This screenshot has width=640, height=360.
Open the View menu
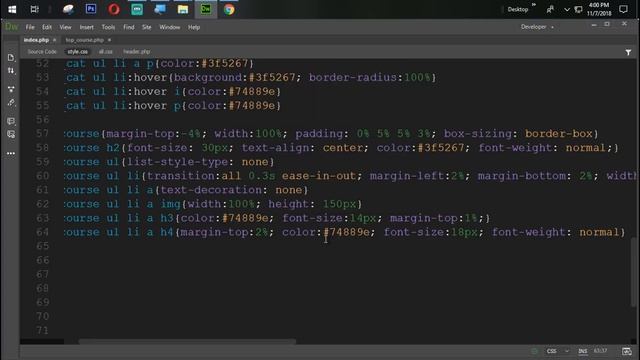point(65,27)
